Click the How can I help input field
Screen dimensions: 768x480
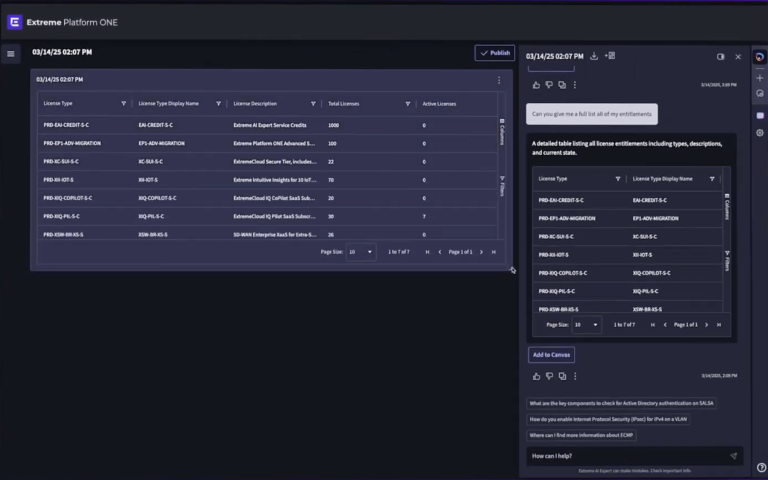point(629,456)
